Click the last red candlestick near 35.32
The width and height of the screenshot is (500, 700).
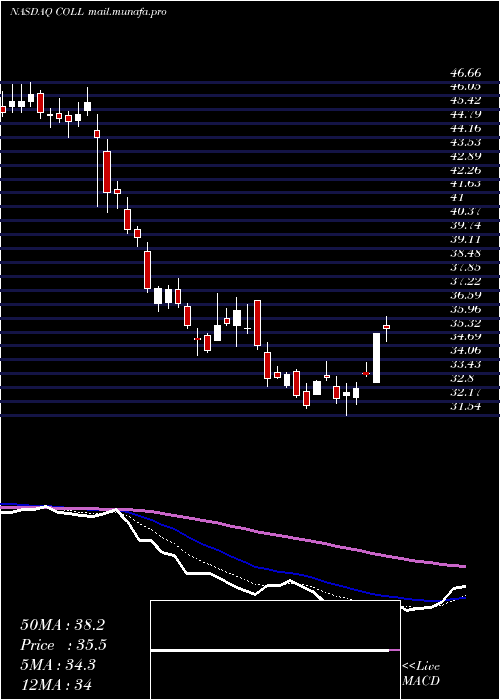[387, 327]
